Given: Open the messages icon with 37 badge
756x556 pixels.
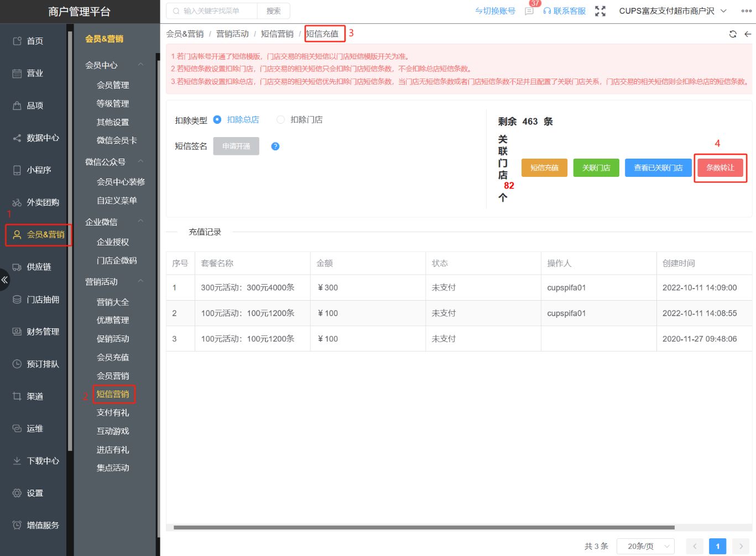Looking at the screenshot, I should 529,11.
